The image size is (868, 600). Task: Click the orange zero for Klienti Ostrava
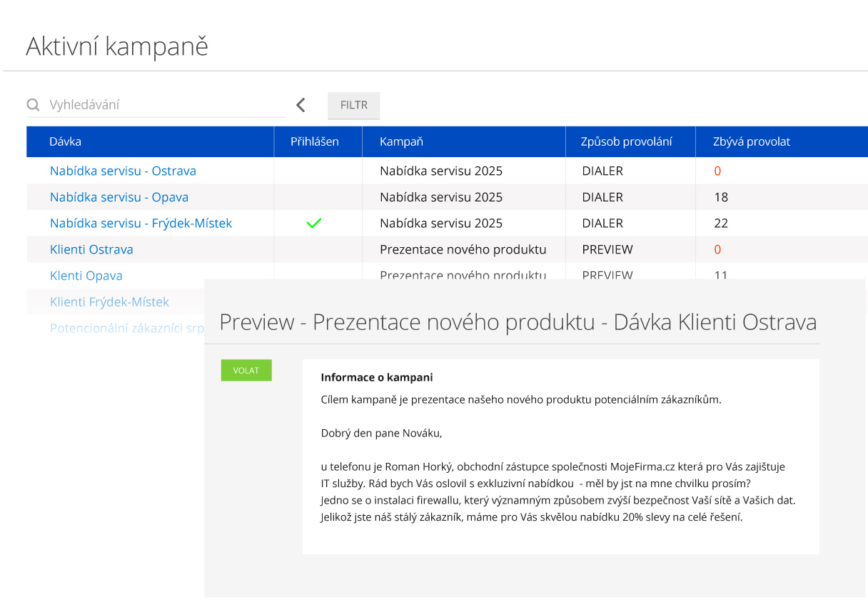[717, 249]
